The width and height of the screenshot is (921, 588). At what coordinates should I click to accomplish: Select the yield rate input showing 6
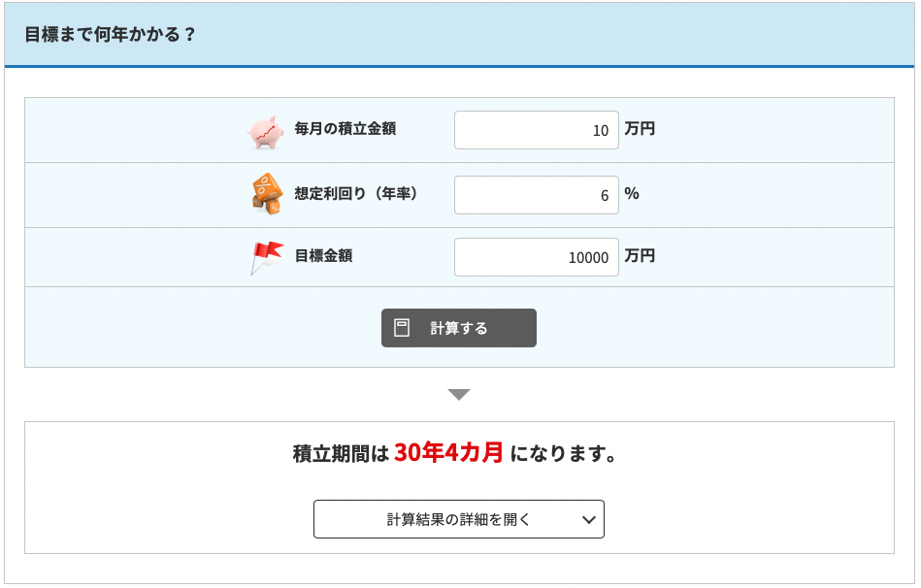click(536, 193)
